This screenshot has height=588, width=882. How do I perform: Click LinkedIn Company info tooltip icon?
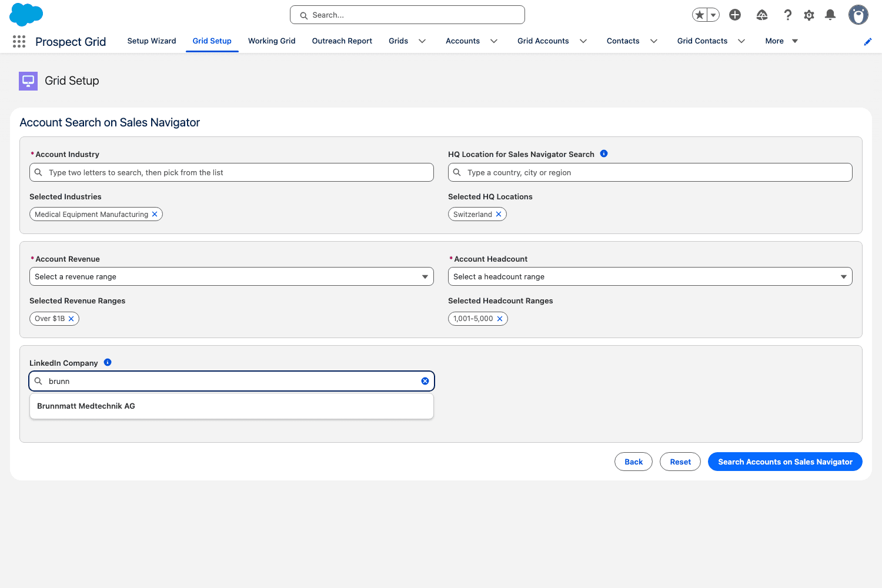tap(108, 362)
